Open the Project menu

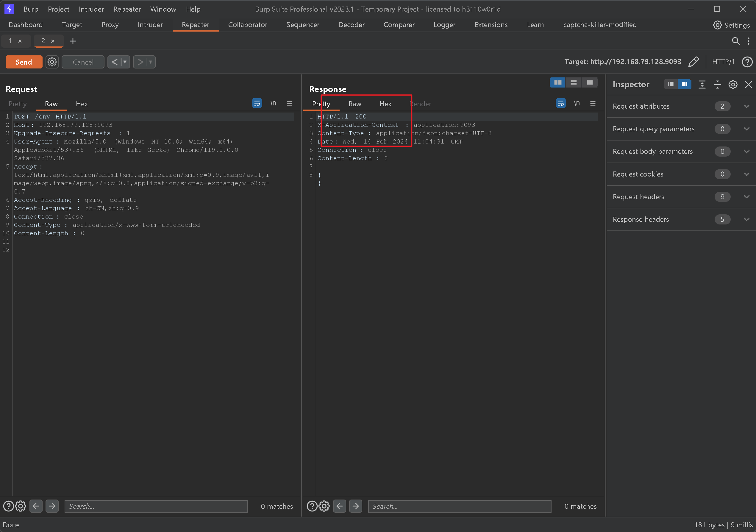58,9
